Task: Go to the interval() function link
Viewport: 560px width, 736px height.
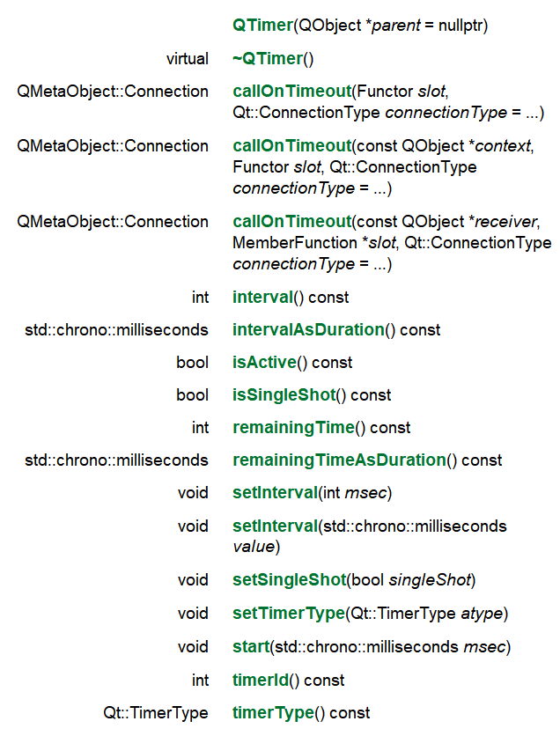Action: [x=262, y=298]
